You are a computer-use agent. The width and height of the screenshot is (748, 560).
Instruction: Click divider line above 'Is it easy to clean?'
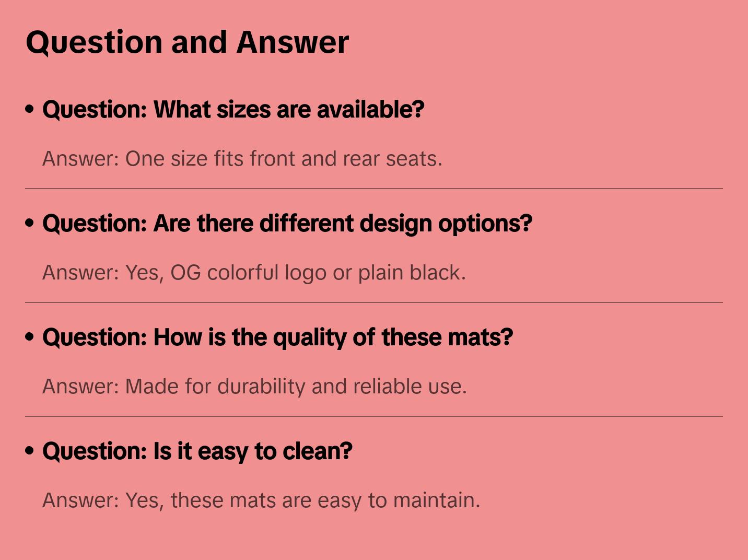pyautogui.click(x=374, y=416)
